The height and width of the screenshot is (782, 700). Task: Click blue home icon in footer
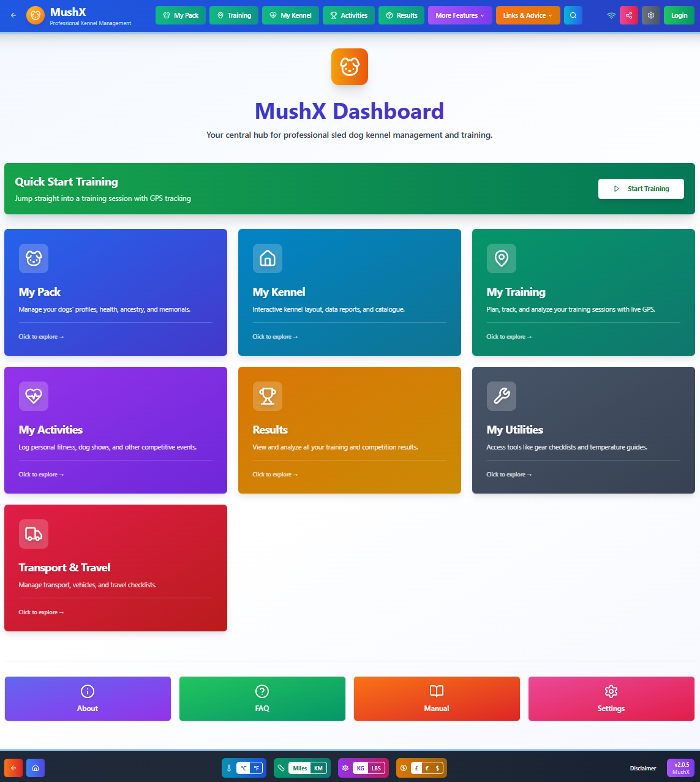[36, 768]
